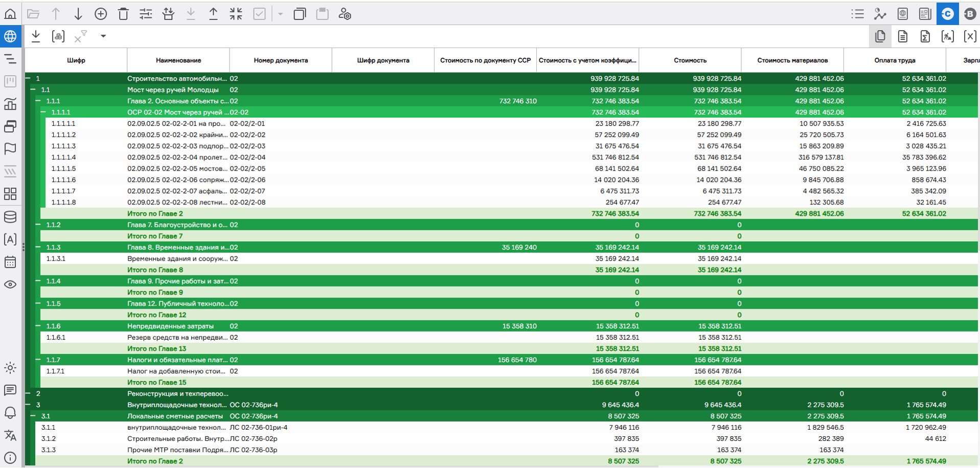Open the user settings icon in toolbar
The image size is (980, 468).
345,14
